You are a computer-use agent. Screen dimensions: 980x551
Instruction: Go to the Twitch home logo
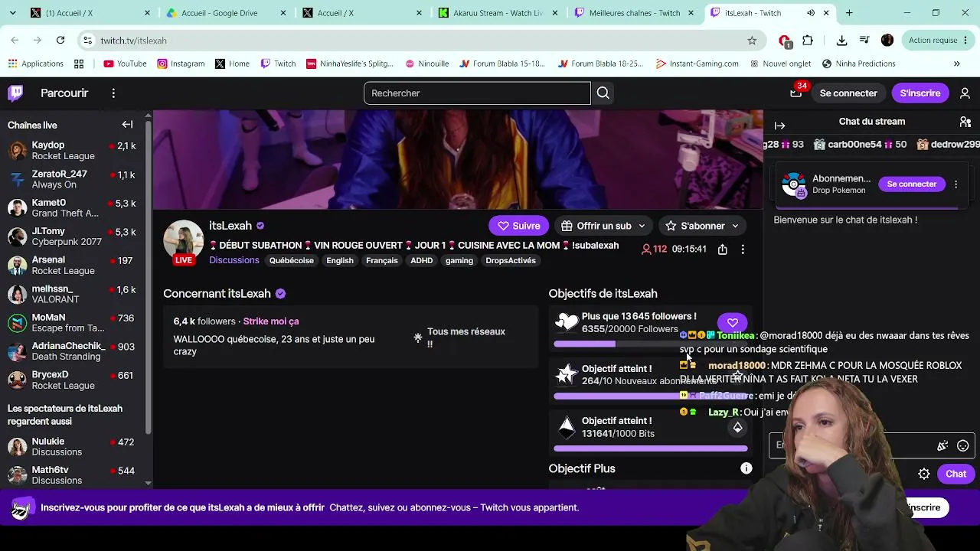(15, 93)
